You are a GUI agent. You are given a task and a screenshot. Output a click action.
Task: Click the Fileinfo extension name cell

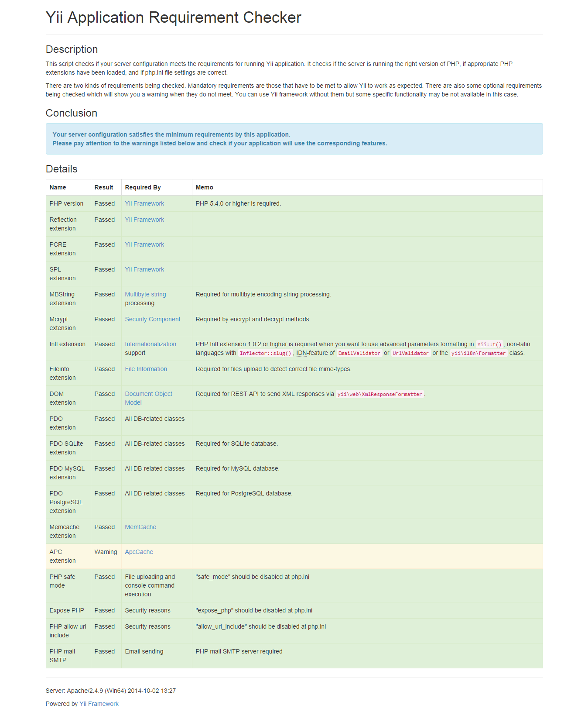[68, 373]
